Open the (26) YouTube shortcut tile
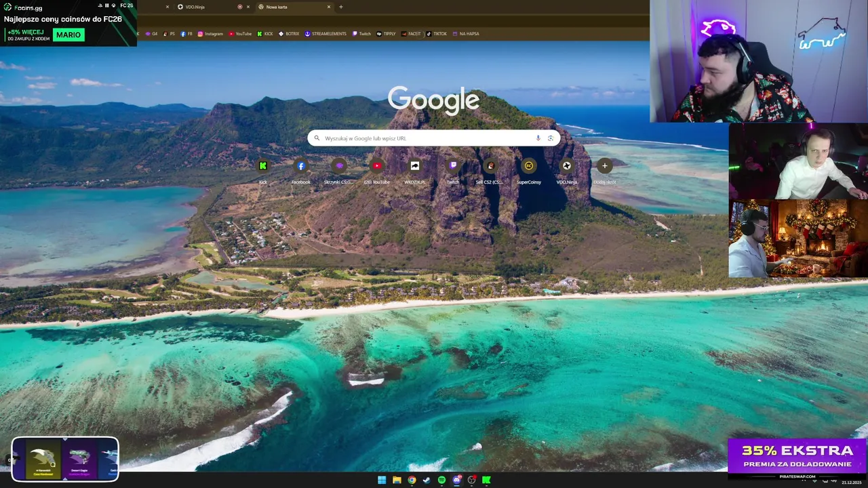868x488 pixels. [x=377, y=170]
